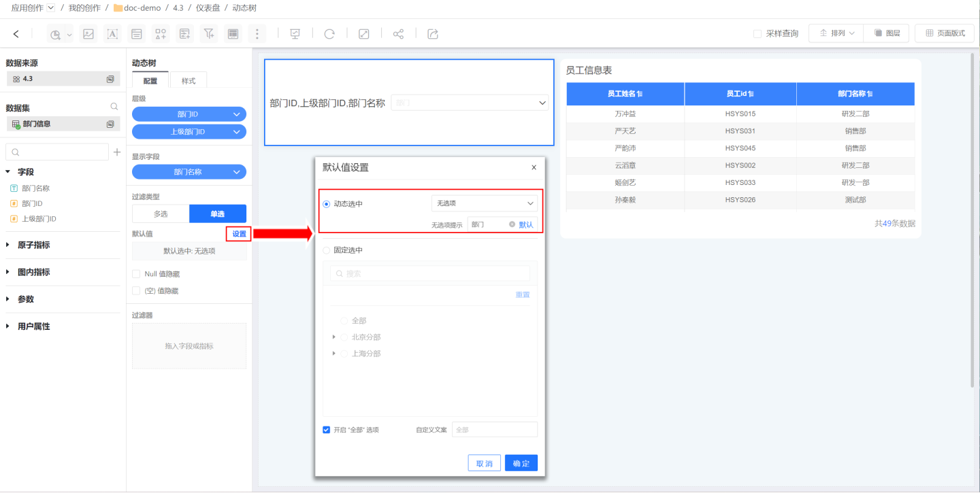
Task: Open the share icon in the toolbar
Action: [x=398, y=34]
